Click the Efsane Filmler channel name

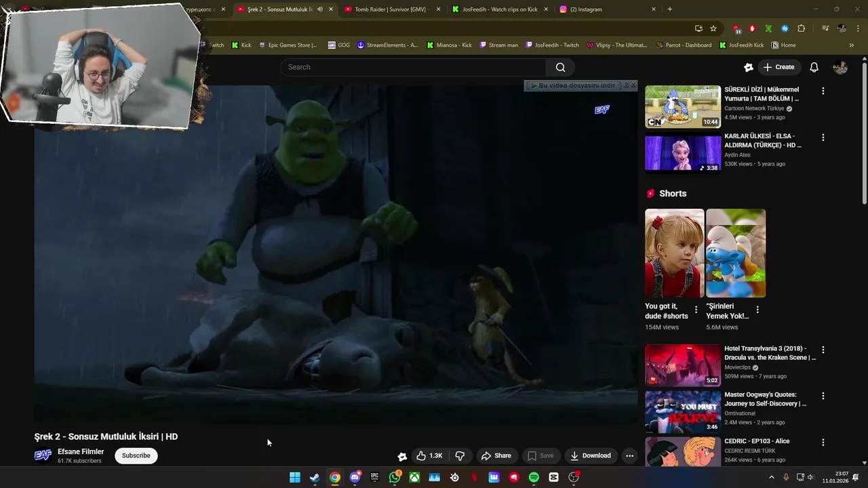click(81, 451)
